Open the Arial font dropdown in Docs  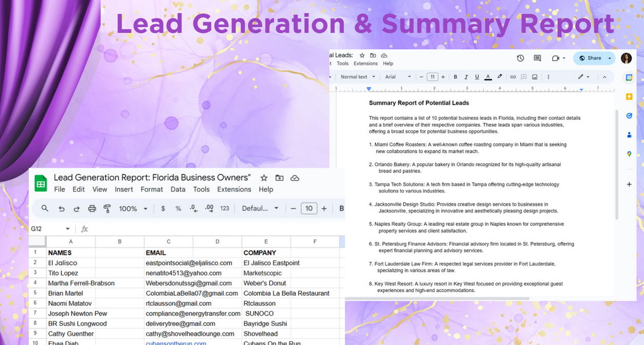(x=398, y=77)
